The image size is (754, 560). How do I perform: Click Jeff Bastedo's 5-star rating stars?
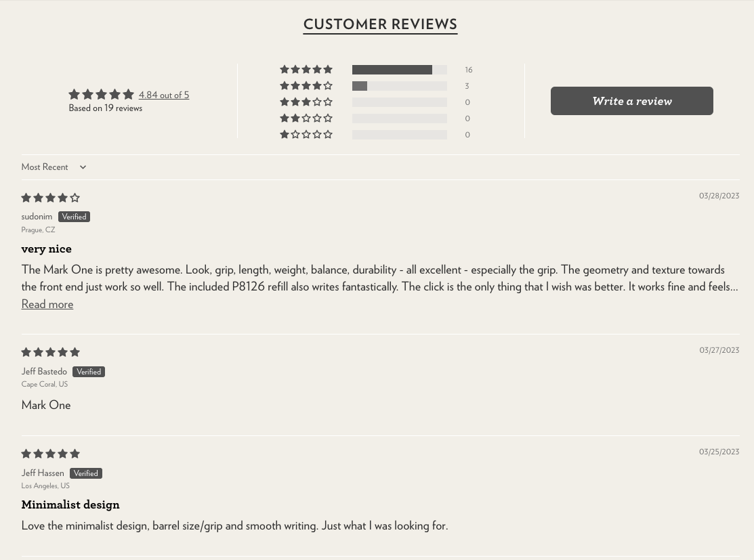(50, 352)
